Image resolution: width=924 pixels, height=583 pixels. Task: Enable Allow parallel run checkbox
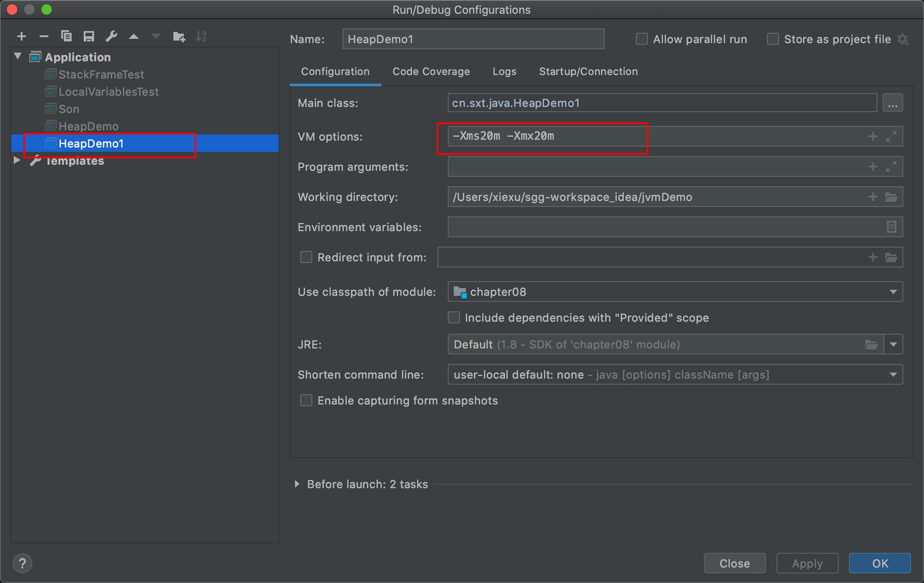point(642,39)
